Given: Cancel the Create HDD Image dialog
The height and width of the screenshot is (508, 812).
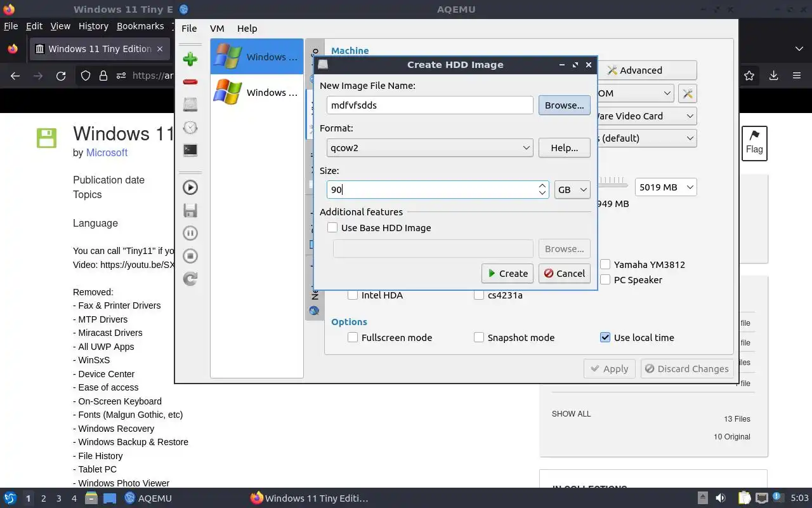Looking at the screenshot, I should point(564,273).
